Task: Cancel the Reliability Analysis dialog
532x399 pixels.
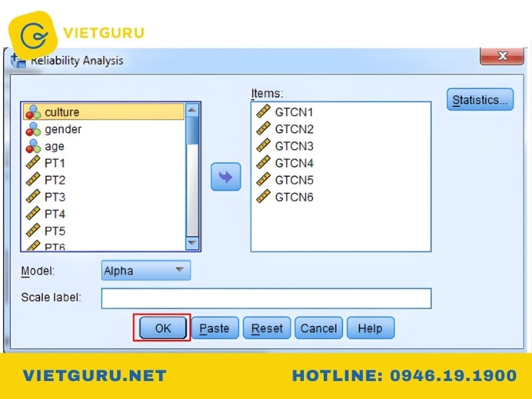Action: 319,328
